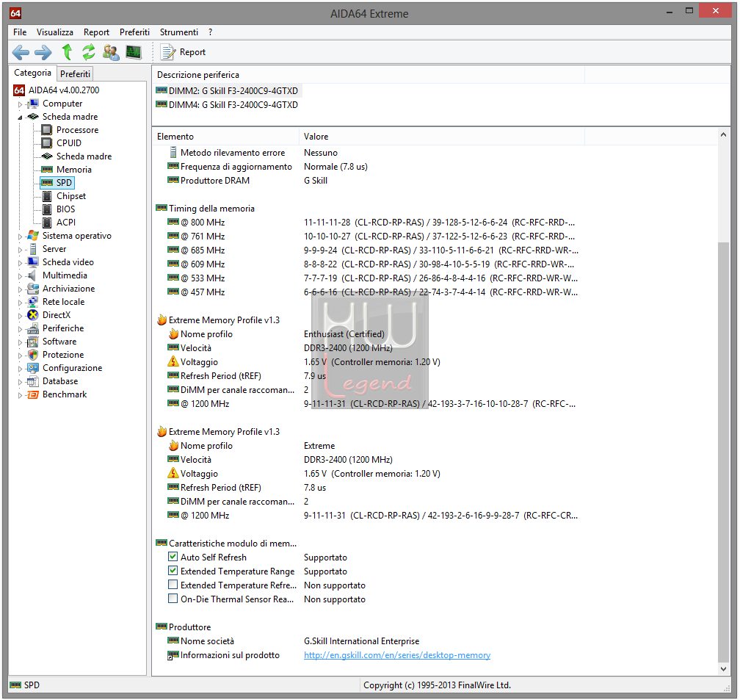
Task: Expand the DirectX tree node
Action: point(20,316)
